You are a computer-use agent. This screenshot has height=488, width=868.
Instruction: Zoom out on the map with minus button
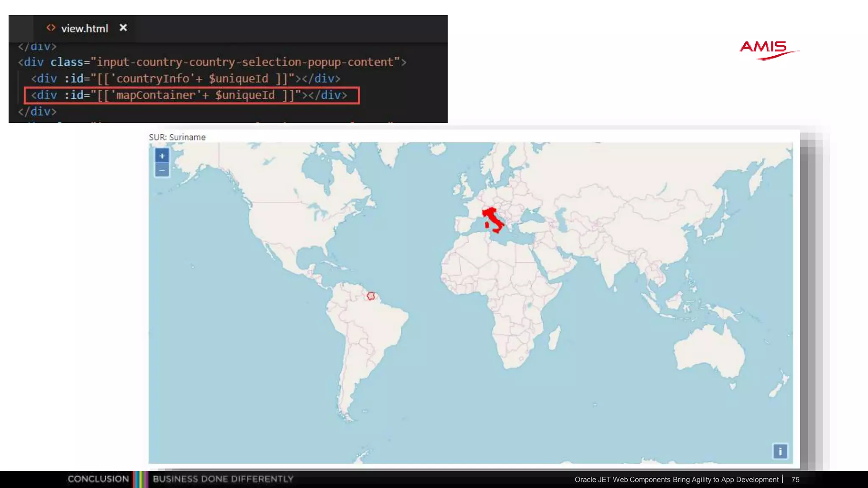162,170
